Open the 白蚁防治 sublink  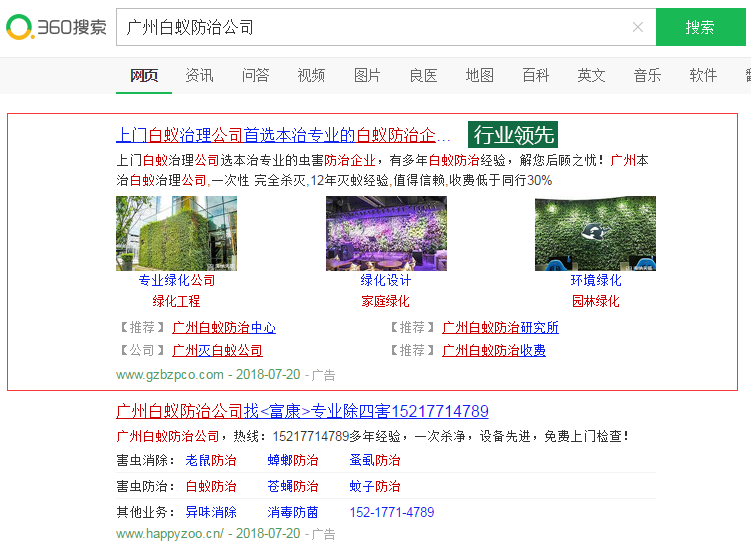(211, 486)
